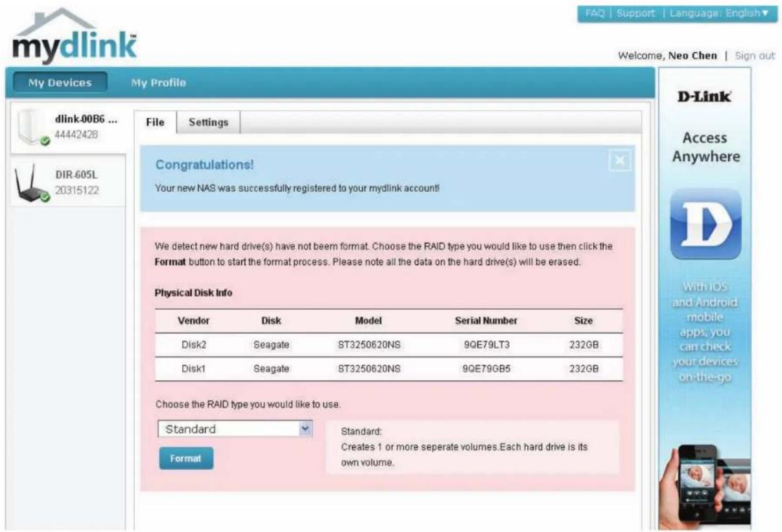Image resolution: width=782 pixels, height=532 pixels.
Task: Switch to the Settings tab
Action: [x=208, y=122]
